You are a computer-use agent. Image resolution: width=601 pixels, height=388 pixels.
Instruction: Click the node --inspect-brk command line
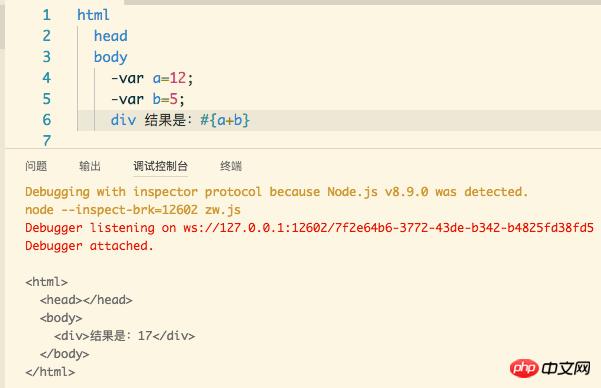133,210
